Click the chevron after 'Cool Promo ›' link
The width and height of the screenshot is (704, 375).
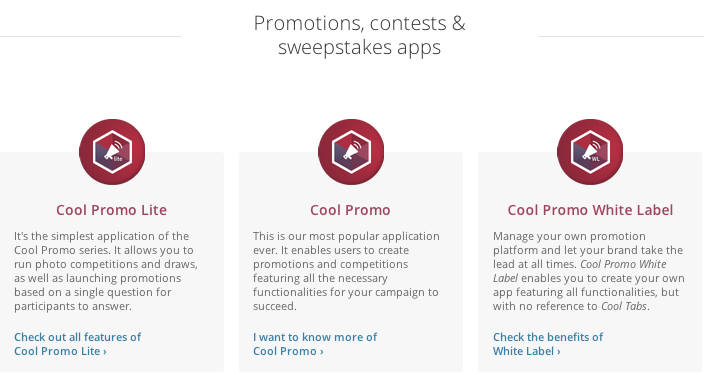coord(321,351)
